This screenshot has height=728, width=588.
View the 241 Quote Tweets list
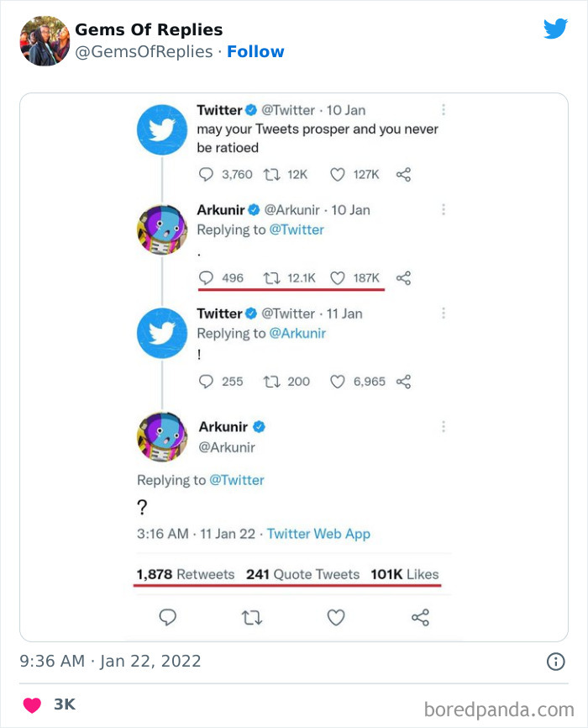tap(302, 574)
